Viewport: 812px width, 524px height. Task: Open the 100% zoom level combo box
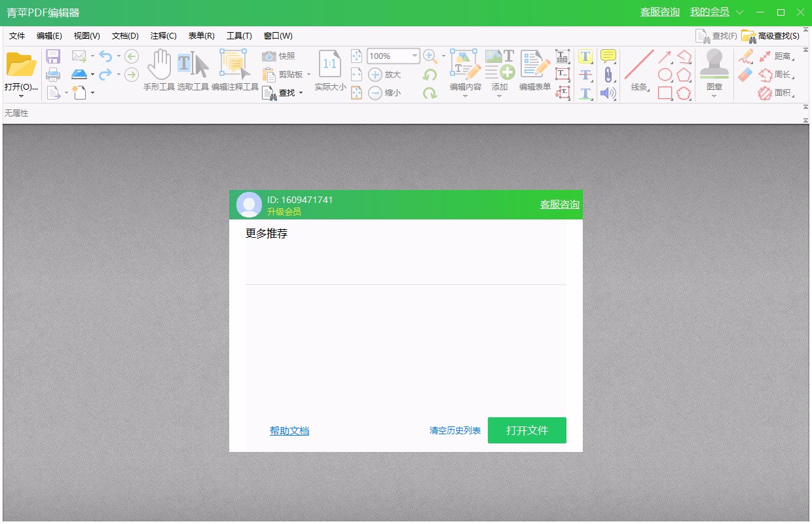click(x=392, y=56)
